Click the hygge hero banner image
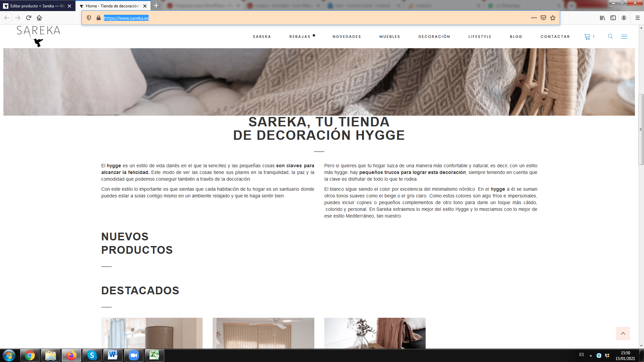Viewport: 644px width, 362px height. click(x=319, y=82)
